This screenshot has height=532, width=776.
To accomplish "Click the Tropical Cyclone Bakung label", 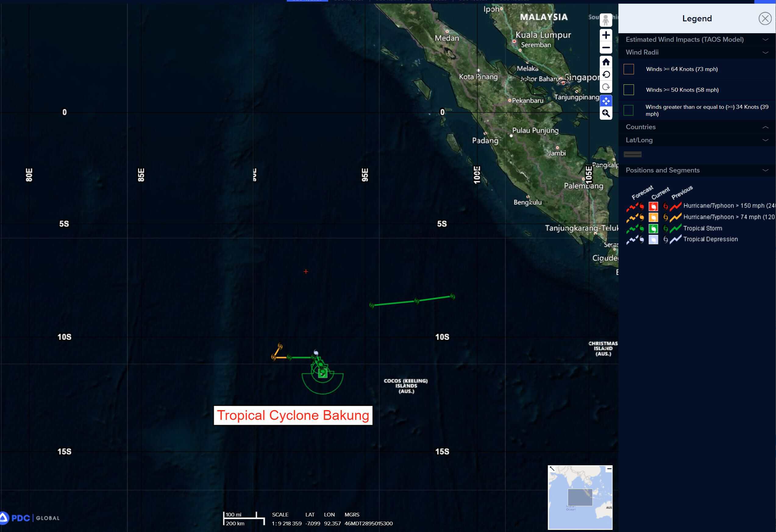I will coord(293,415).
